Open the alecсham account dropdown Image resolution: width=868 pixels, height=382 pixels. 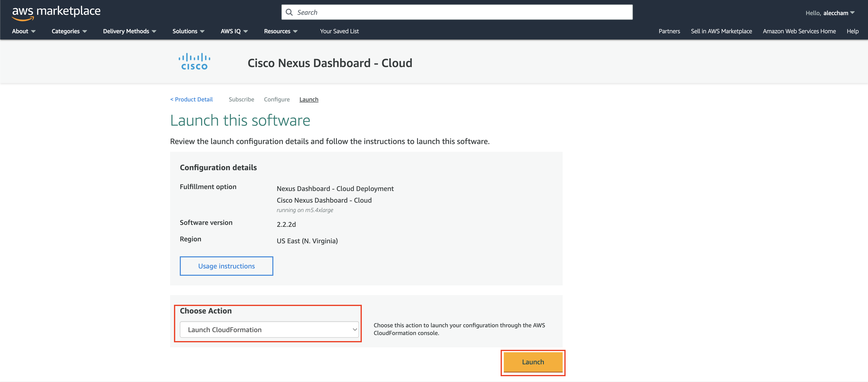pos(830,13)
